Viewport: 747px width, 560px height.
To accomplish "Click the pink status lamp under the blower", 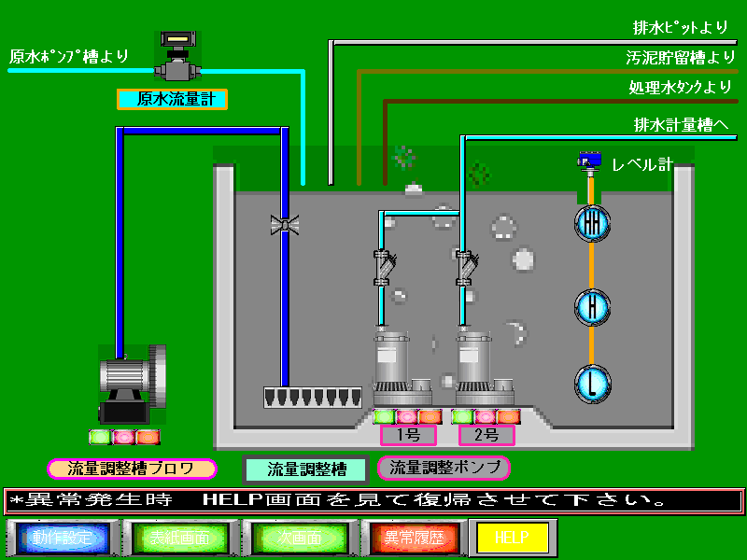I will point(123,436).
